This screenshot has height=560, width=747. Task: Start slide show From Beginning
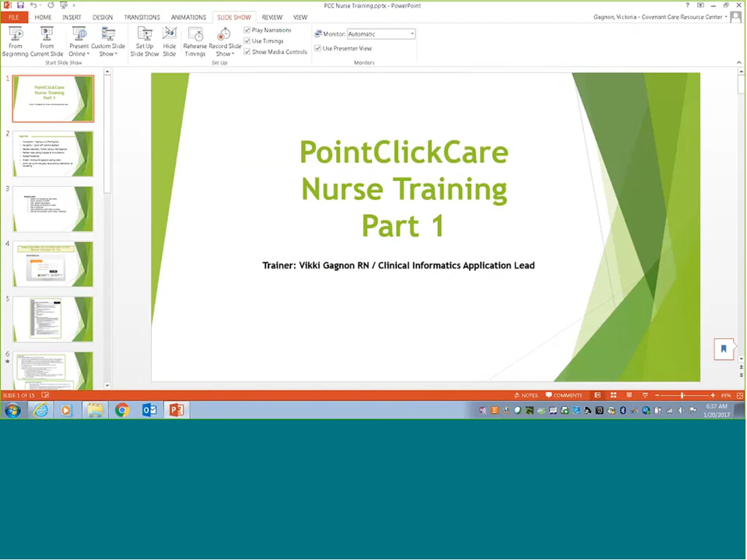[x=15, y=41]
